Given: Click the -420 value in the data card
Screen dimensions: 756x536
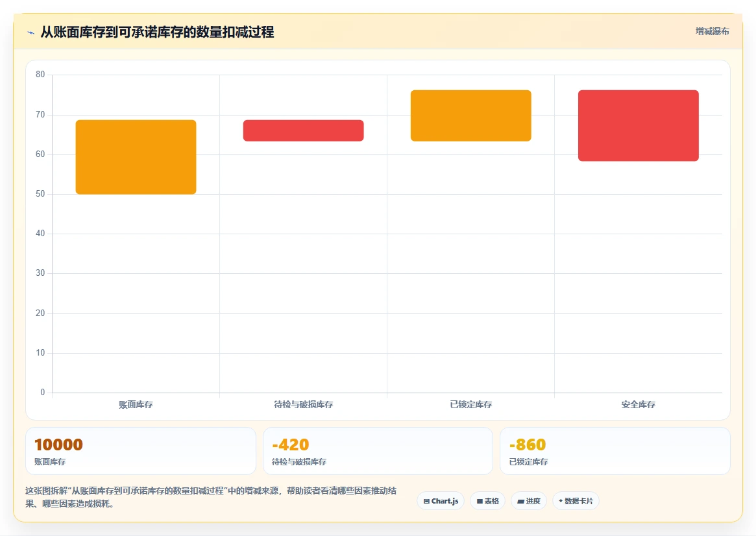Looking at the screenshot, I should 290,445.
